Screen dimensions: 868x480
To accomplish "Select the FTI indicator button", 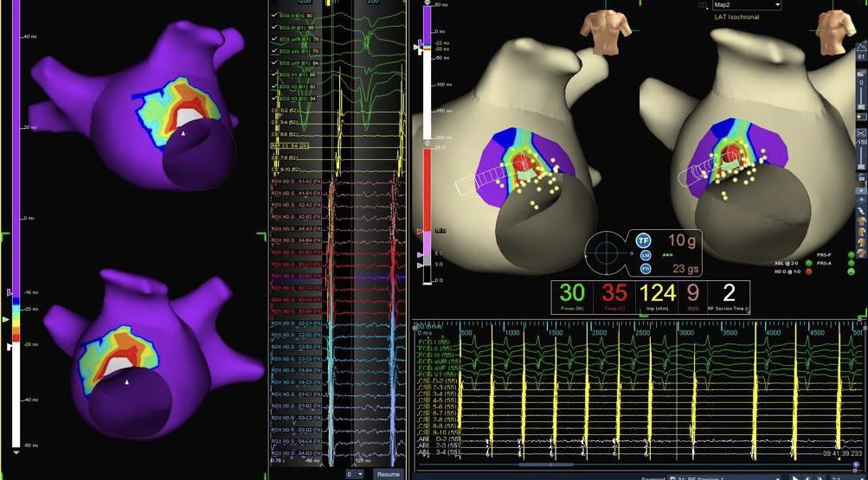I will 646,269.
